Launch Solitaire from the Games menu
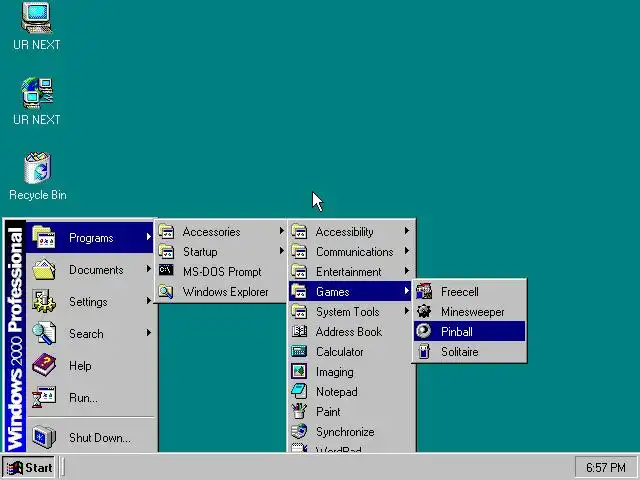Image resolution: width=640 pixels, height=480 pixels. (x=469, y=351)
